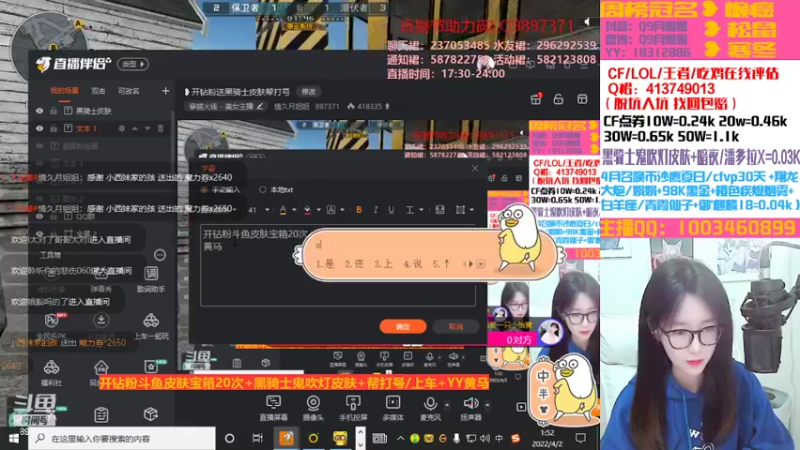Add the 直播屏幕 screen capture source
800x450 pixels.
pos(273,408)
